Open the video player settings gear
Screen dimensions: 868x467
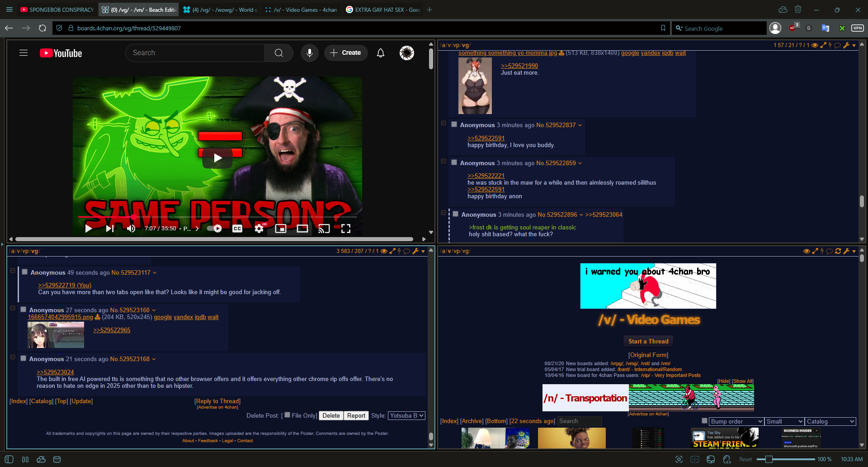click(259, 229)
